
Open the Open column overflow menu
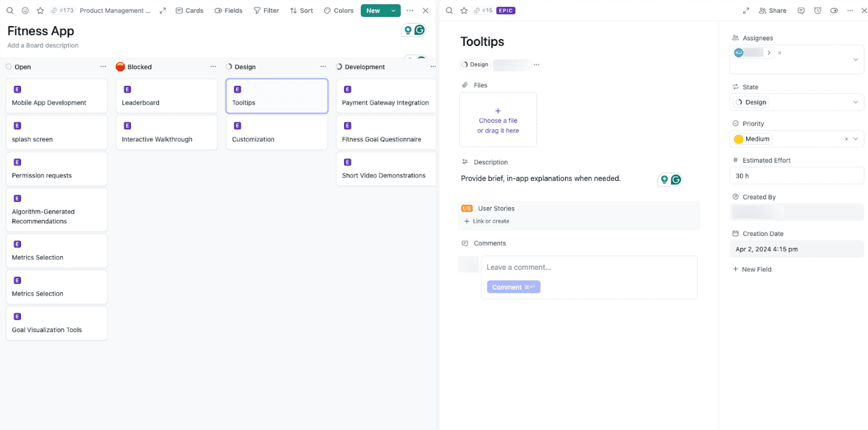(x=104, y=66)
